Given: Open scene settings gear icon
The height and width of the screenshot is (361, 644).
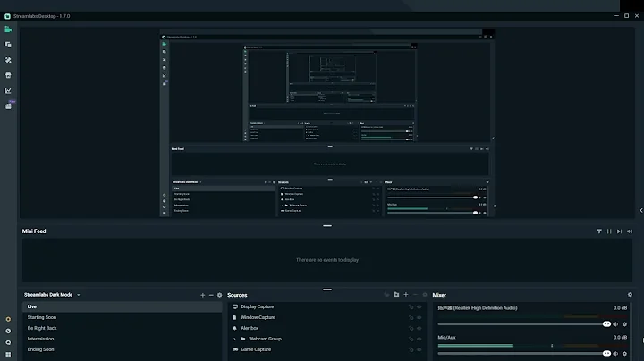Looking at the screenshot, I should (220, 295).
